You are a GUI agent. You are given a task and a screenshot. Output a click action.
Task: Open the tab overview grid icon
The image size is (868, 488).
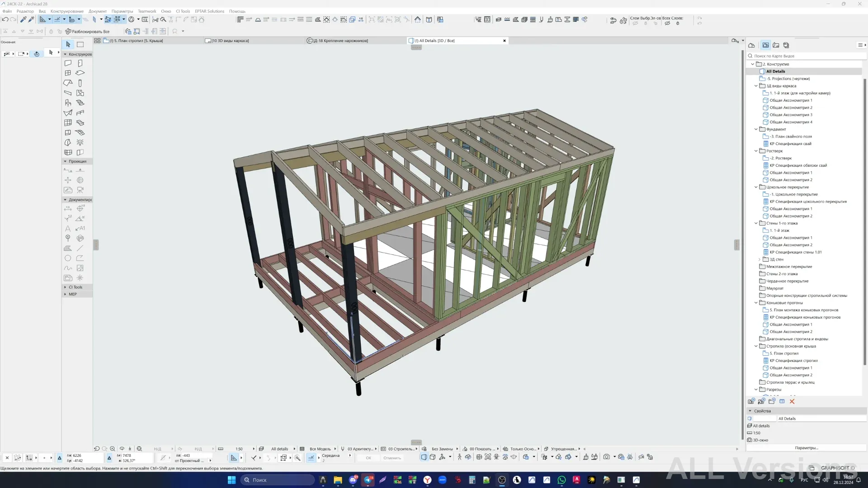tap(97, 41)
